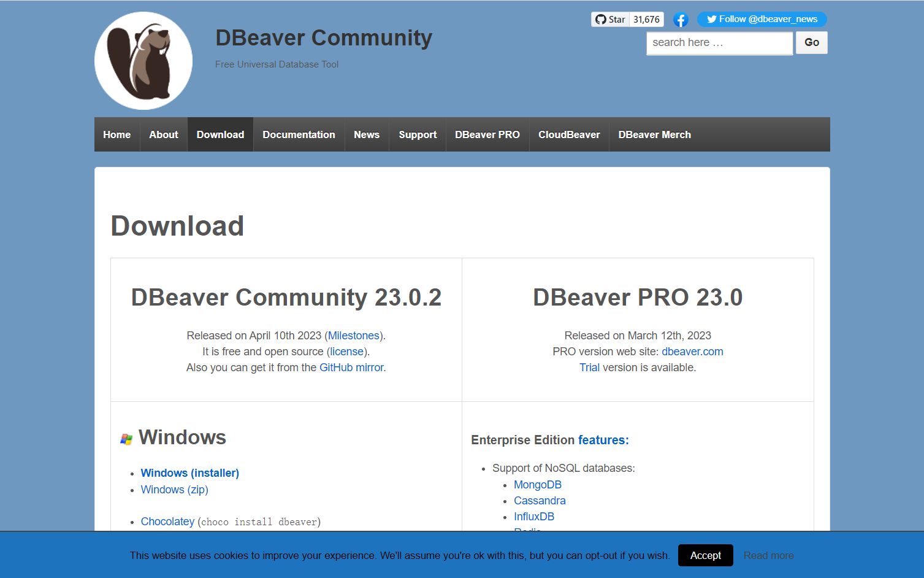Click the Windows section heading
924x578 pixels.
point(182,437)
